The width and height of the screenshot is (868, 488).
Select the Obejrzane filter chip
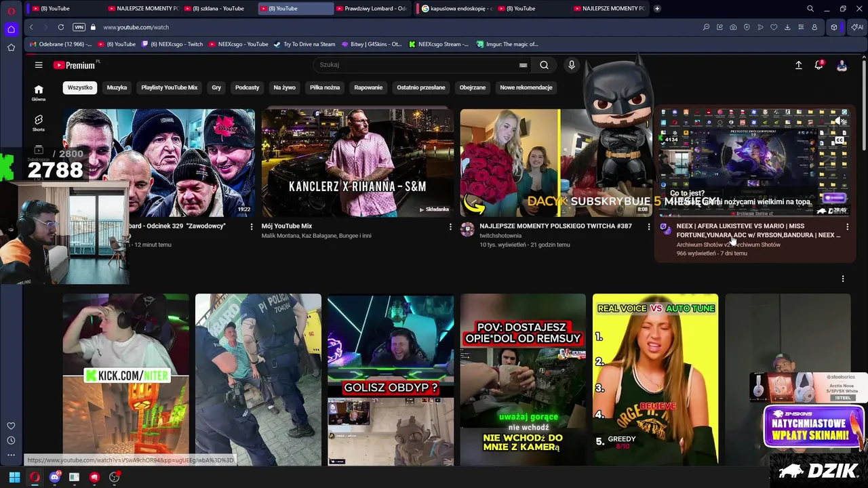pyautogui.click(x=473, y=87)
